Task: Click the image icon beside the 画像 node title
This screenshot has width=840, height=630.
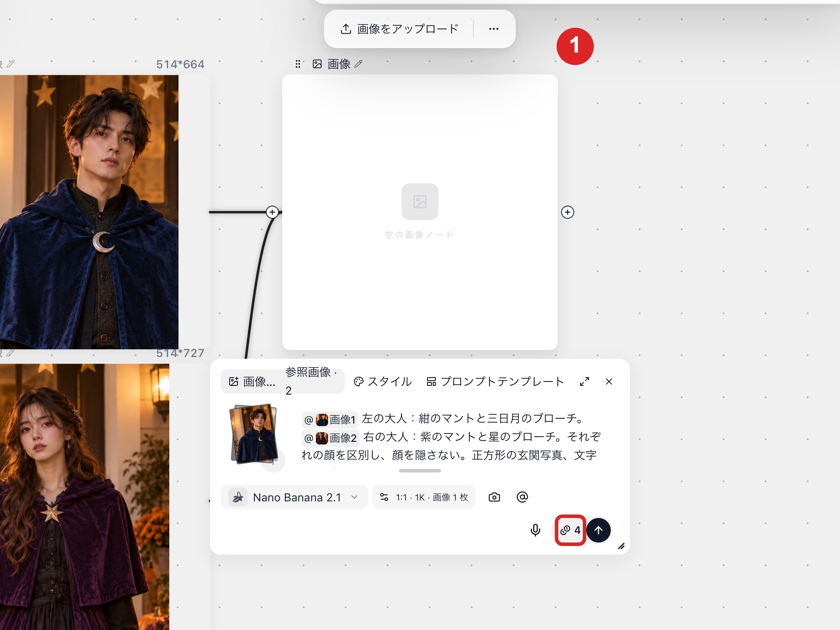Action: pos(317,64)
